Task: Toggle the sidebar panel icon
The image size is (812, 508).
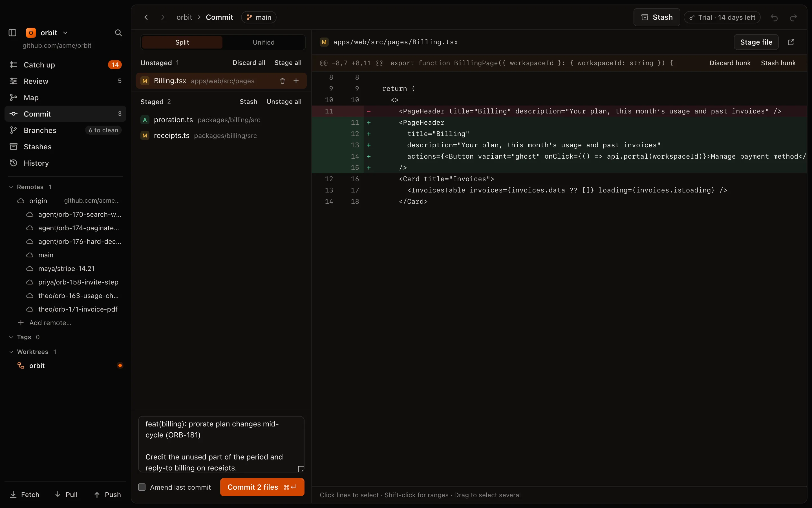Action: [12, 32]
